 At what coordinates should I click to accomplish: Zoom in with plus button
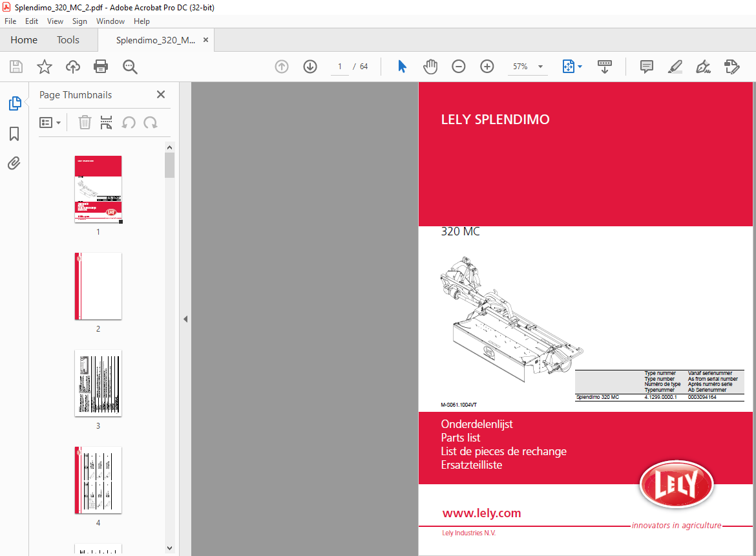coord(487,67)
